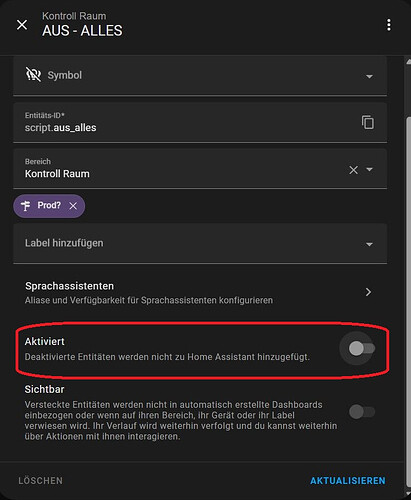Expand the Bereich dropdown arrow
Image resolution: width=411 pixels, height=500 pixels.
[x=369, y=169]
